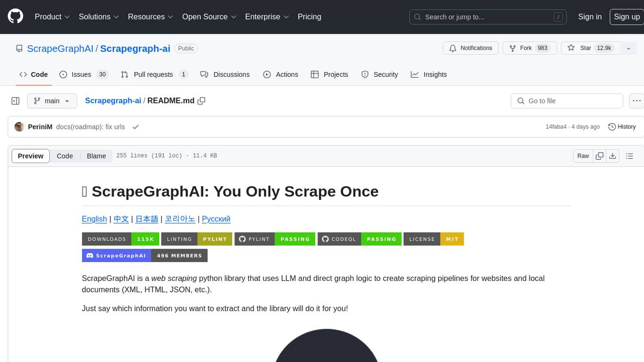Open the Русский README translation

tap(216, 219)
